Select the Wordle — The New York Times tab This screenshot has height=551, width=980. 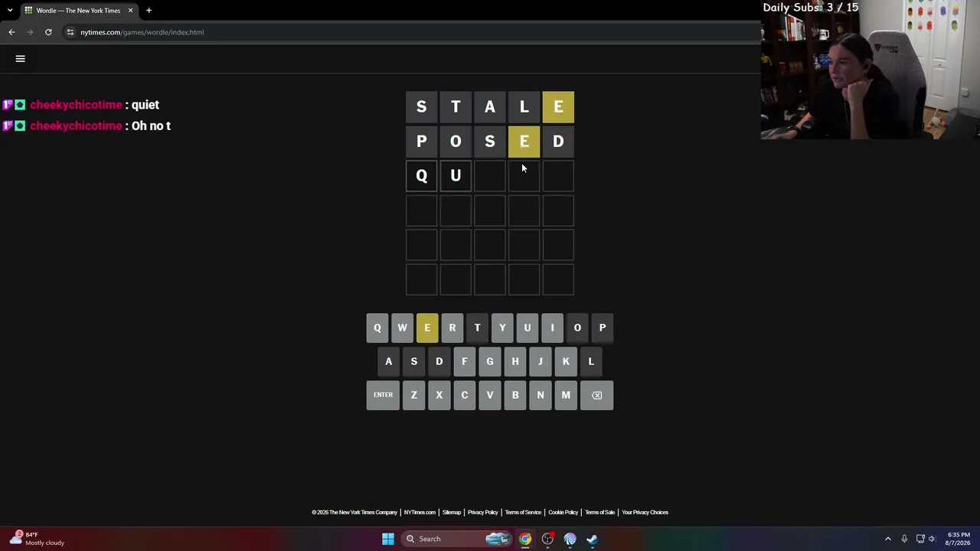coord(79,11)
